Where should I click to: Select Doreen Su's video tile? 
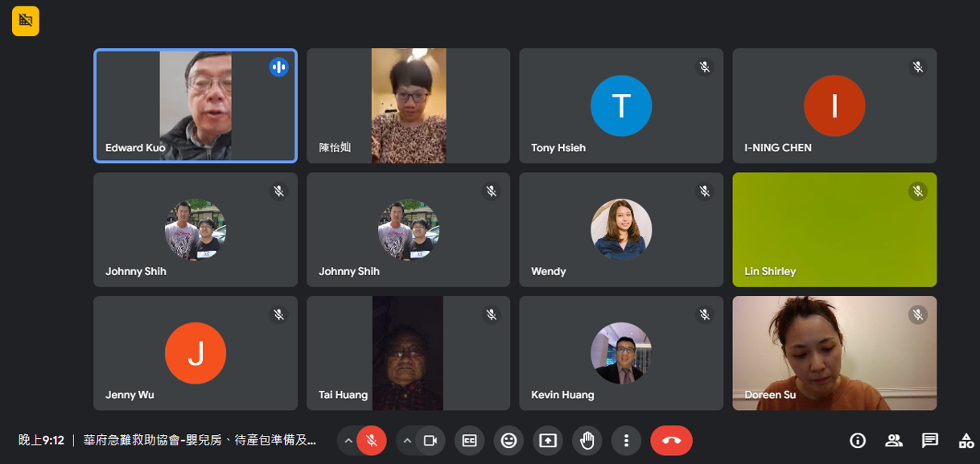click(x=834, y=353)
